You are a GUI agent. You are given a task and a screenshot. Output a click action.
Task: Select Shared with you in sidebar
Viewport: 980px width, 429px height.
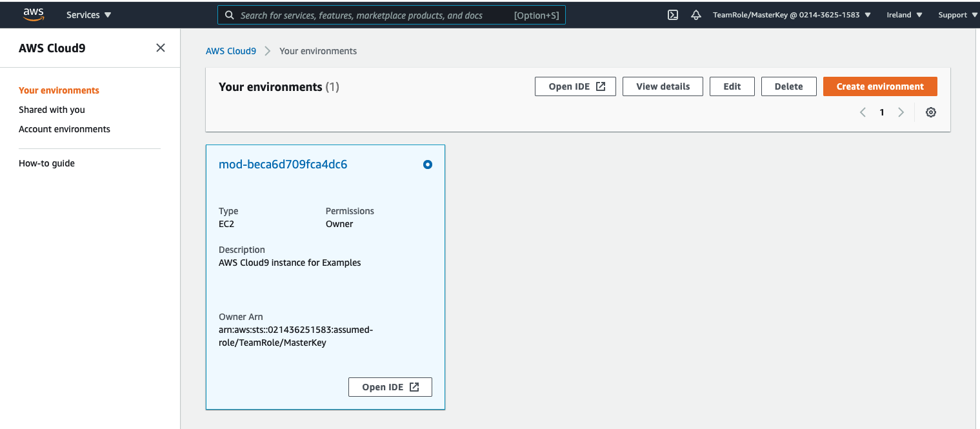(52, 110)
